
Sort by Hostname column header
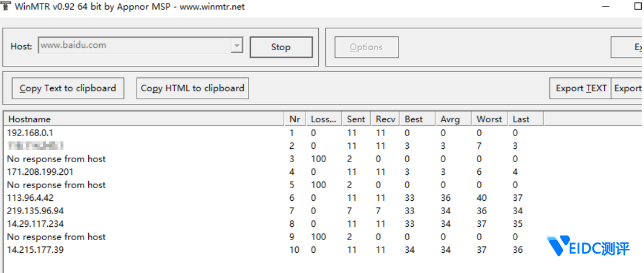144,119
